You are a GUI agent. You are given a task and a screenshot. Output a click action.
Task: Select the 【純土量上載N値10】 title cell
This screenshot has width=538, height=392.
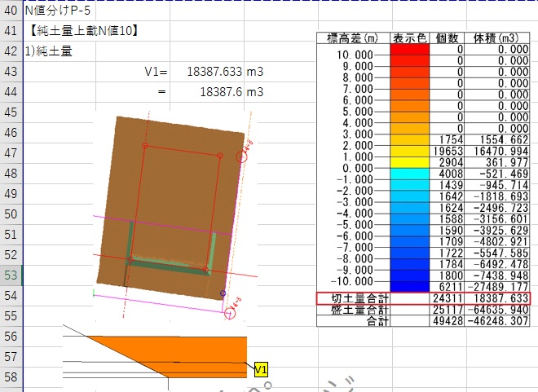pos(82,32)
